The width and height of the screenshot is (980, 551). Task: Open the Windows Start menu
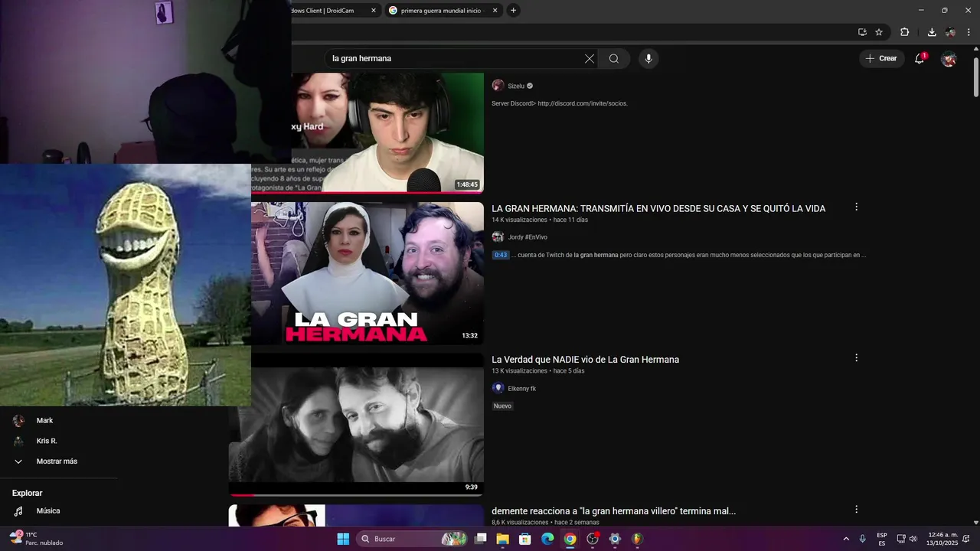pyautogui.click(x=343, y=539)
